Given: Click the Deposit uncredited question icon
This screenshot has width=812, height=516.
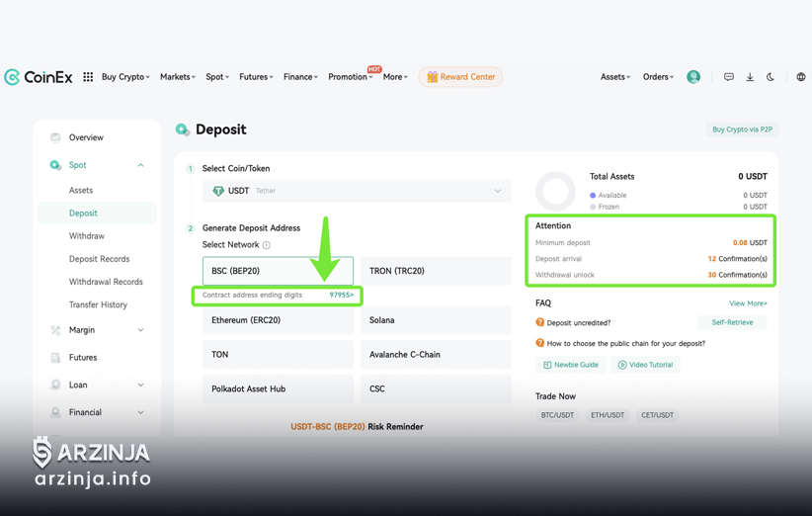Looking at the screenshot, I should [x=539, y=322].
